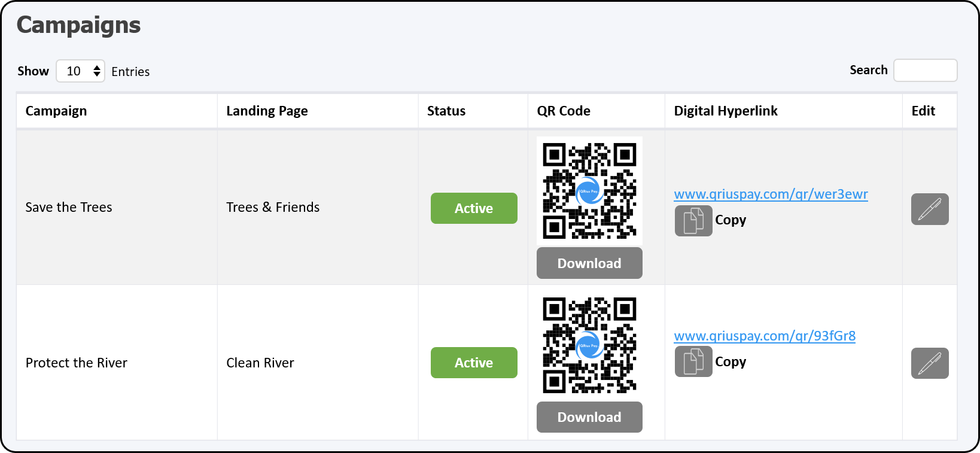
Task: Sort by the Landing Page column header
Action: 267,111
